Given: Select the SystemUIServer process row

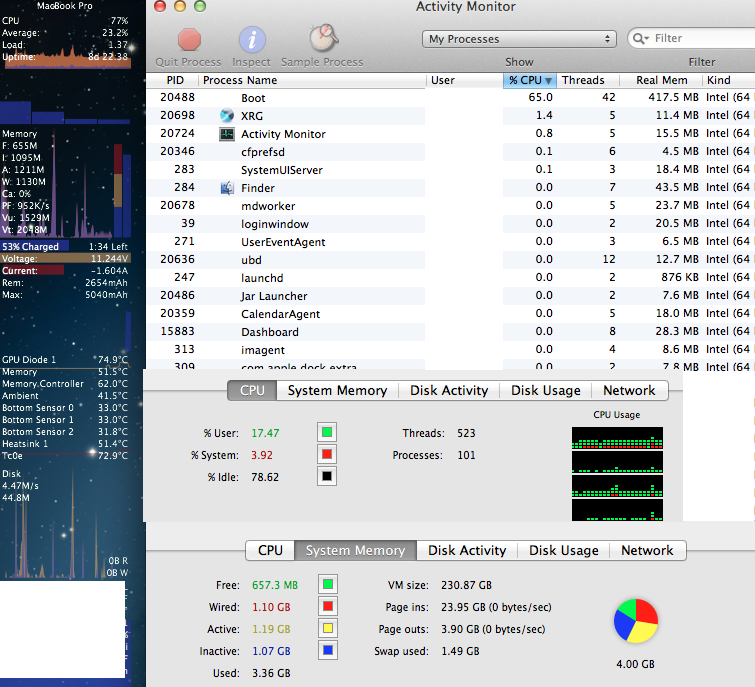Looking at the screenshot, I should [x=450, y=169].
